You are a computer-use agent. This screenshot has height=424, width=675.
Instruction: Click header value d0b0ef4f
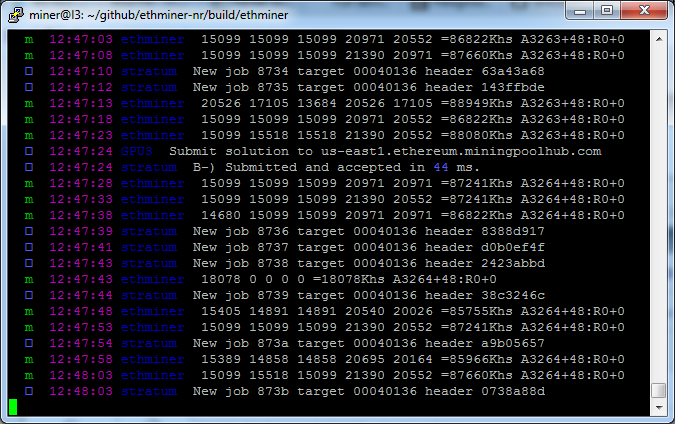click(513, 247)
